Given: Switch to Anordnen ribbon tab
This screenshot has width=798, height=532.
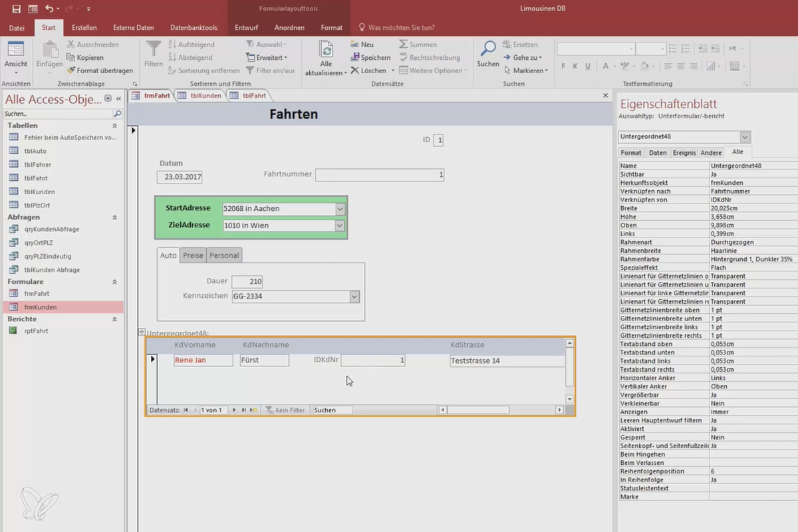Looking at the screenshot, I should tap(289, 28).
